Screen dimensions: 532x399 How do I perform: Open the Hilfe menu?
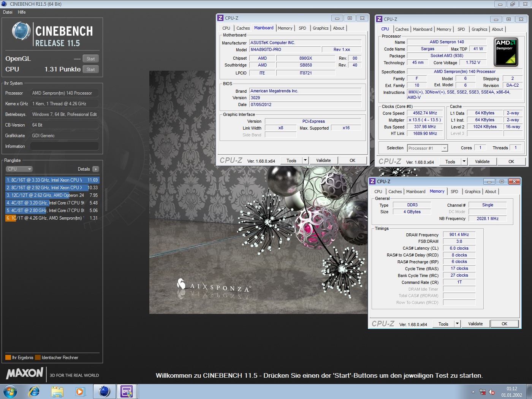tap(22, 12)
